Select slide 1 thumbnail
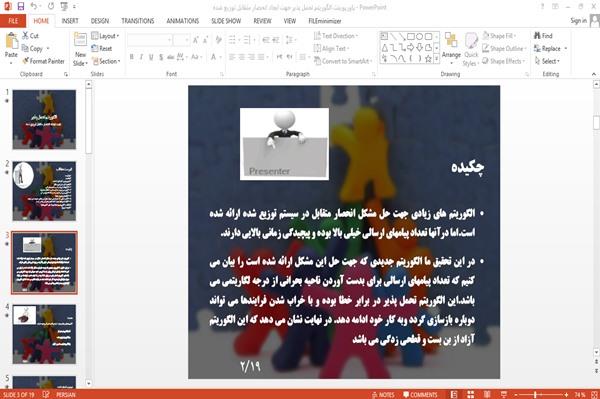 click(x=44, y=119)
